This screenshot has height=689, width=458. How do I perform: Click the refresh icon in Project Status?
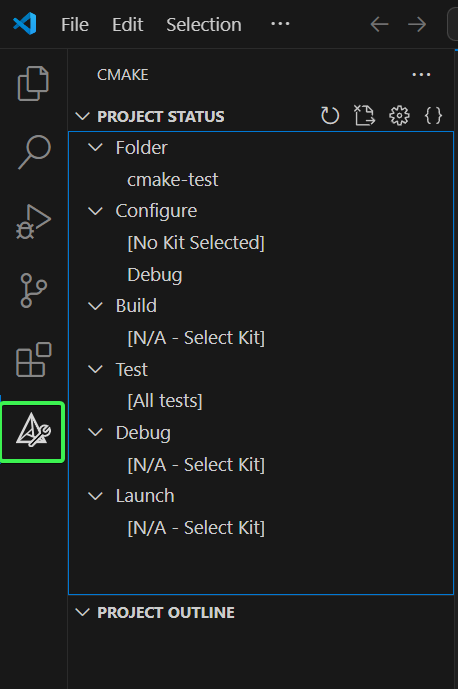click(x=330, y=116)
